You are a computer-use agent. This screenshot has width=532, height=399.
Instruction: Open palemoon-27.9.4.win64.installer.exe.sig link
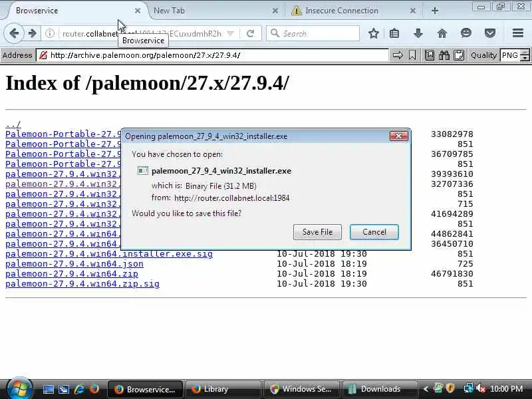[109, 254]
